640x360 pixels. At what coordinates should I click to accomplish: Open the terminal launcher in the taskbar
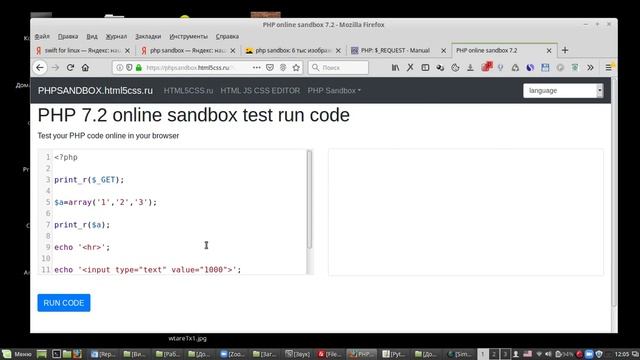56,354
